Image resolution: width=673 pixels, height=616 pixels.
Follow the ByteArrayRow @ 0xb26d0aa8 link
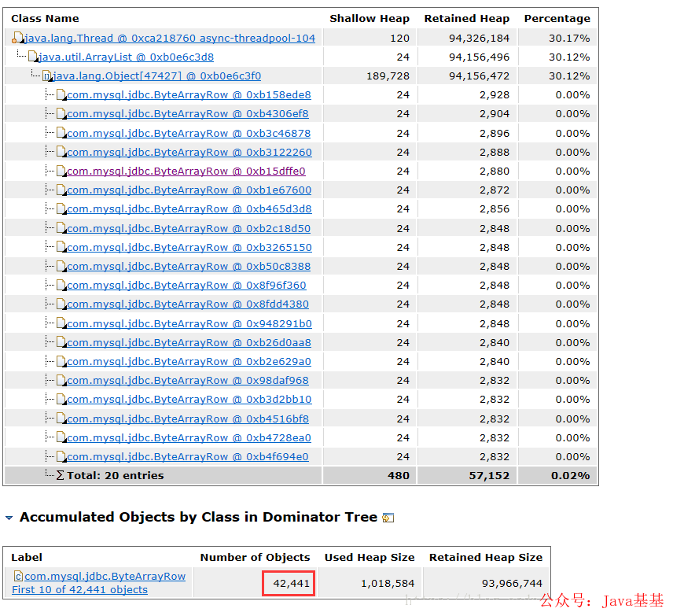[x=189, y=342]
